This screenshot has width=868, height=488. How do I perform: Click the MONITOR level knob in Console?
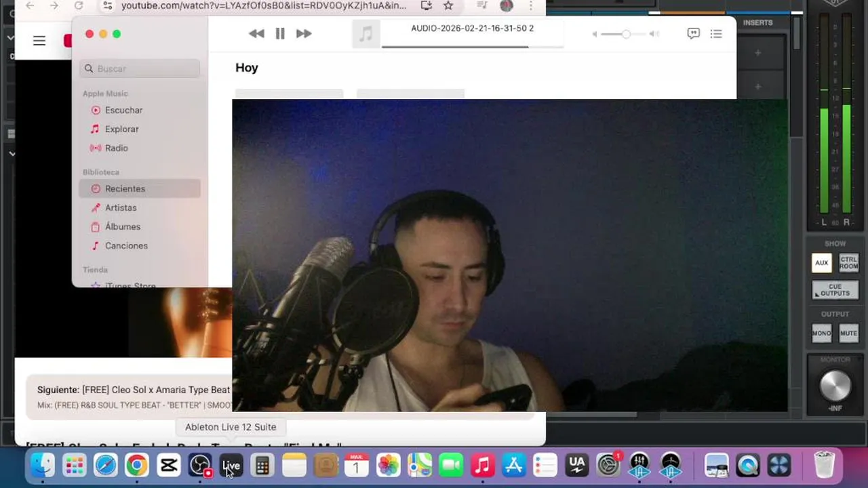coord(835,386)
